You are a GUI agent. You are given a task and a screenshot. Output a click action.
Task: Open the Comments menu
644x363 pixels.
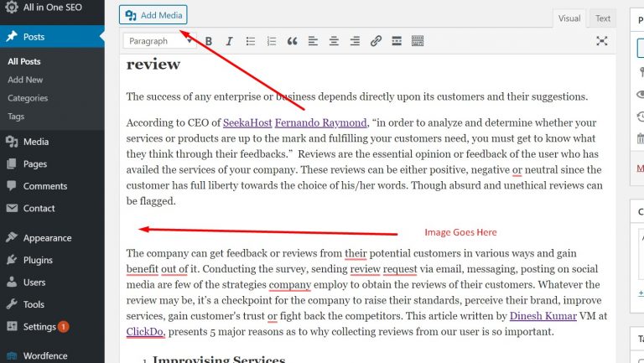pyautogui.click(x=52, y=186)
